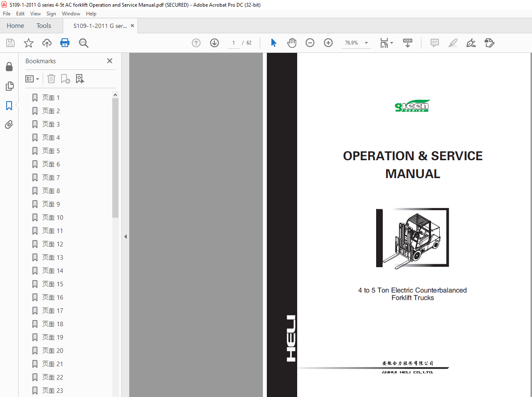The height and width of the screenshot is (397, 532).
Task: Click the upload to cloud icon
Action: [47, 43]
